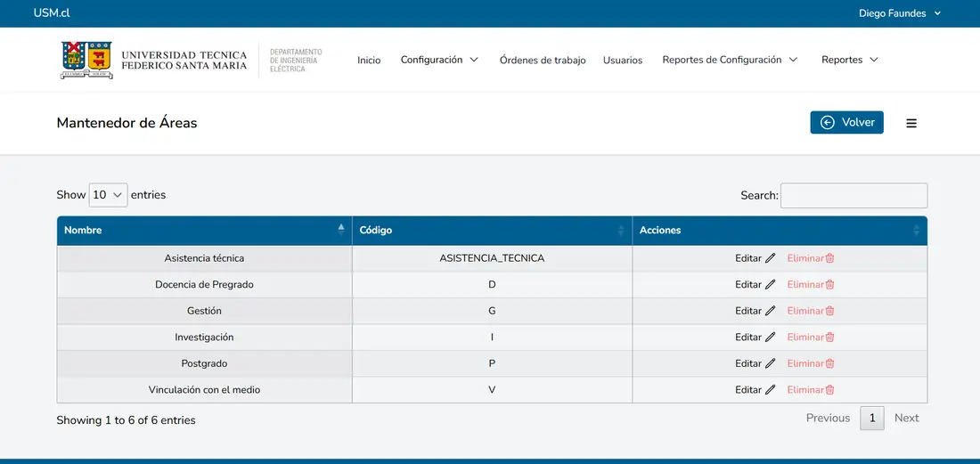Click trash icon for Docencia de Pregrado
This screenshot has height=464, width=980.
[x=830, y=284]
